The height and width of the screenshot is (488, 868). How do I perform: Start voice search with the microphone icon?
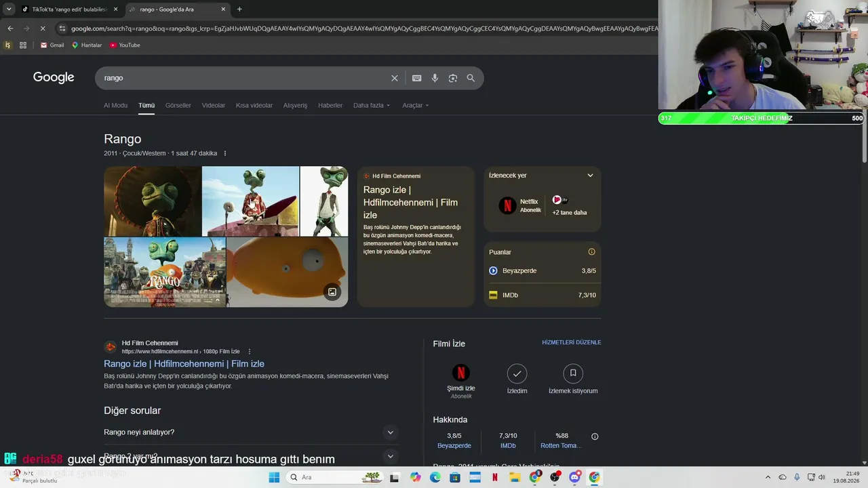[435, 78]
